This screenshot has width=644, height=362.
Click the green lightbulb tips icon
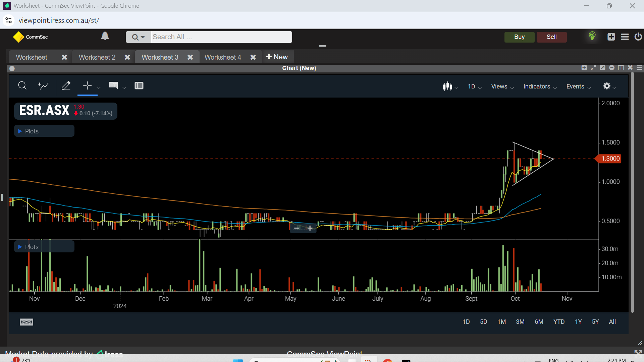click(592, 36)
